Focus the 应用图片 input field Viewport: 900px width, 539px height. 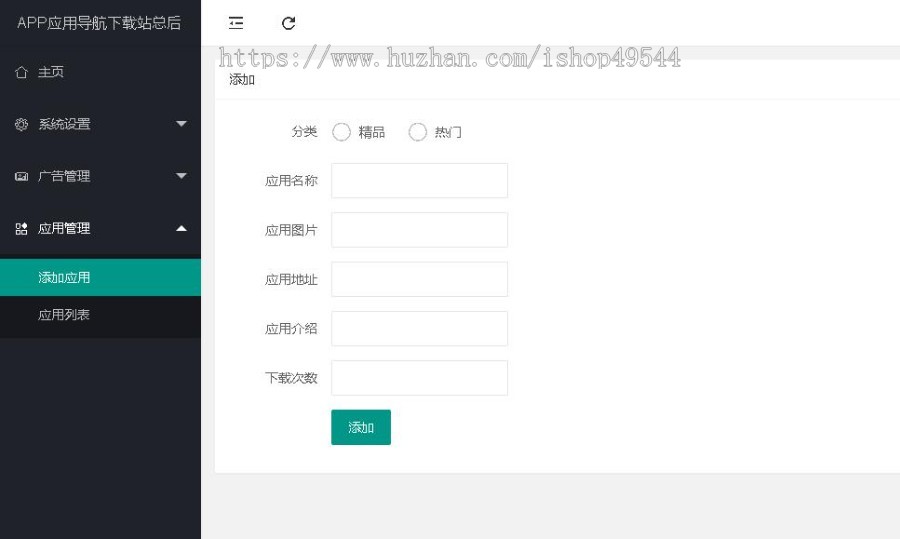(420, 230)
